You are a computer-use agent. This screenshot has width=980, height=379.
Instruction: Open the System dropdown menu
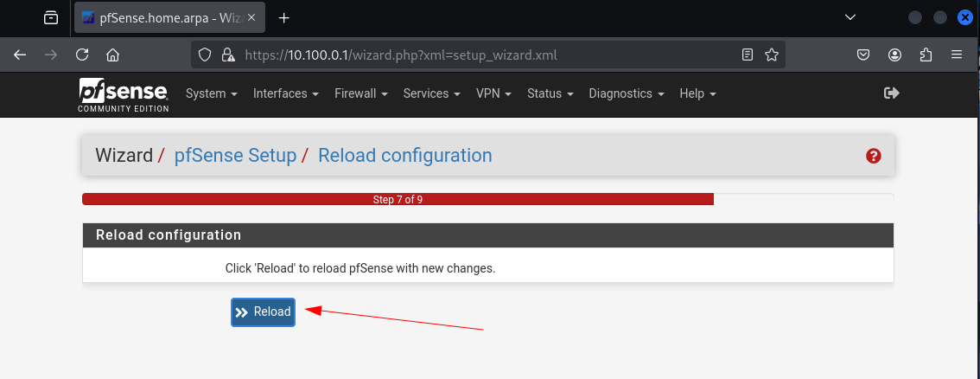212,93
